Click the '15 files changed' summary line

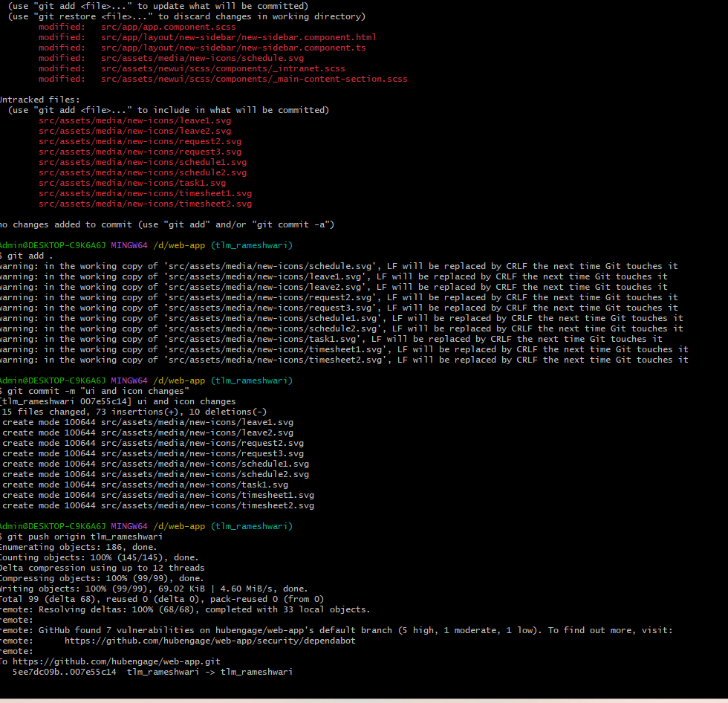coord(134,412)
